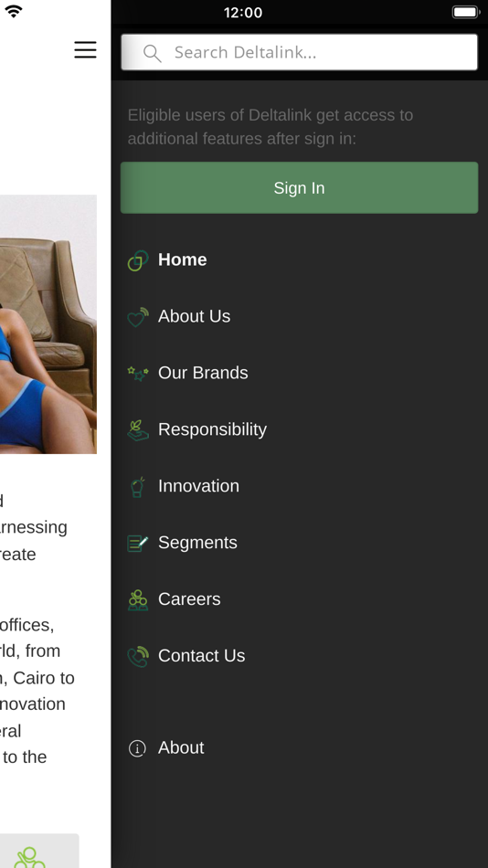Click the Responsibility leaf-in-hand icon
Screen dimensions: 488x868
click(x=138, y=430)
